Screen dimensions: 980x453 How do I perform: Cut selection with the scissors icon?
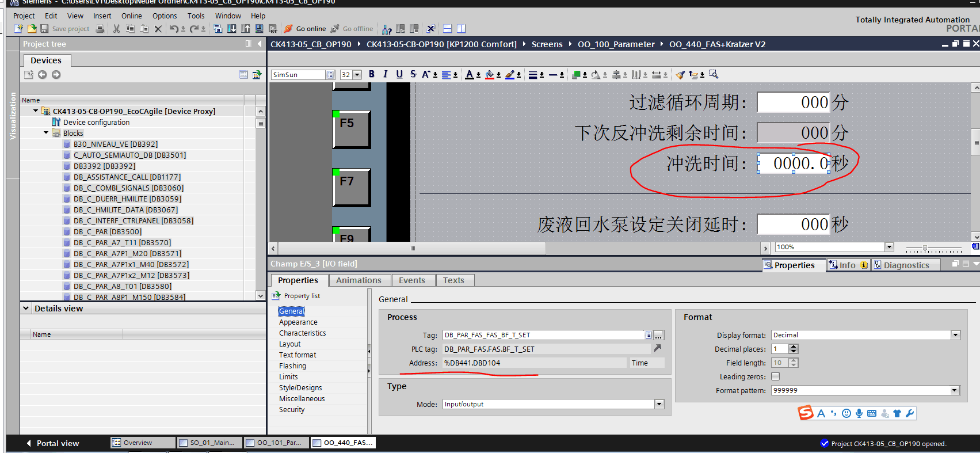point(117,29)
